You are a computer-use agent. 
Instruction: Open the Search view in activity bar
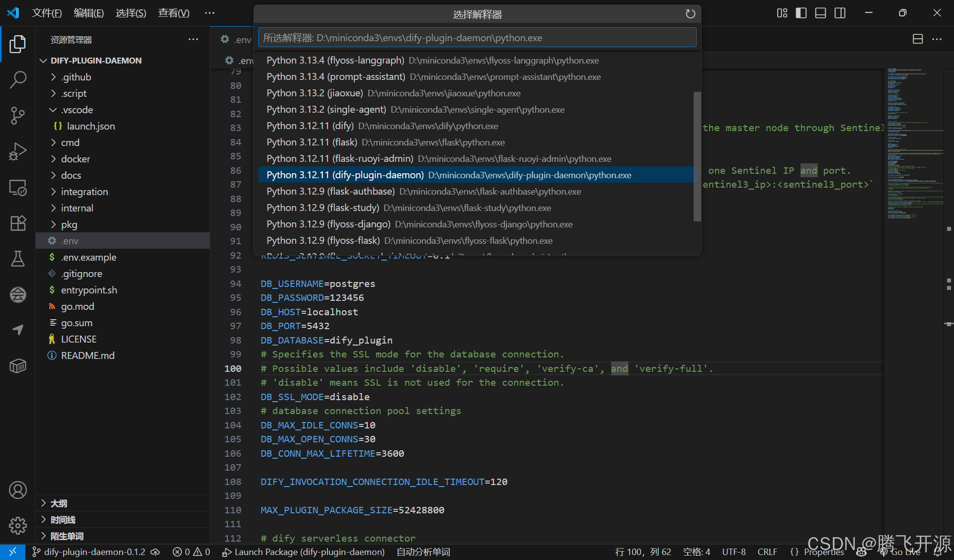[x=18, y=79]
